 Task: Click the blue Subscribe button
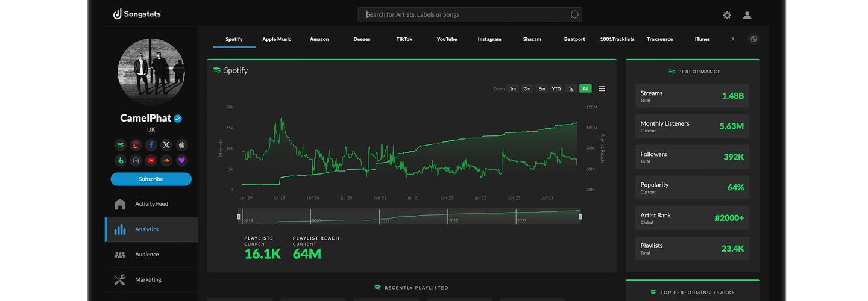[x=151, y=179]
